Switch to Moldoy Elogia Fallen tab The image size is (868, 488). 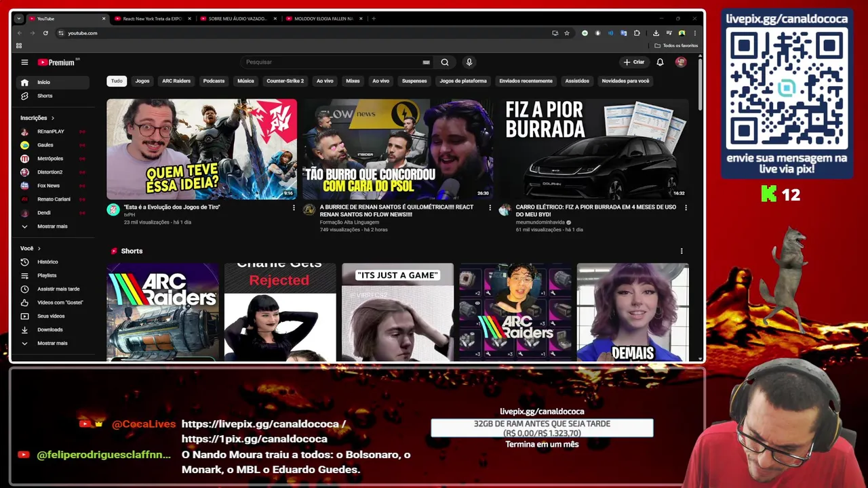click(x=323, y=19)
